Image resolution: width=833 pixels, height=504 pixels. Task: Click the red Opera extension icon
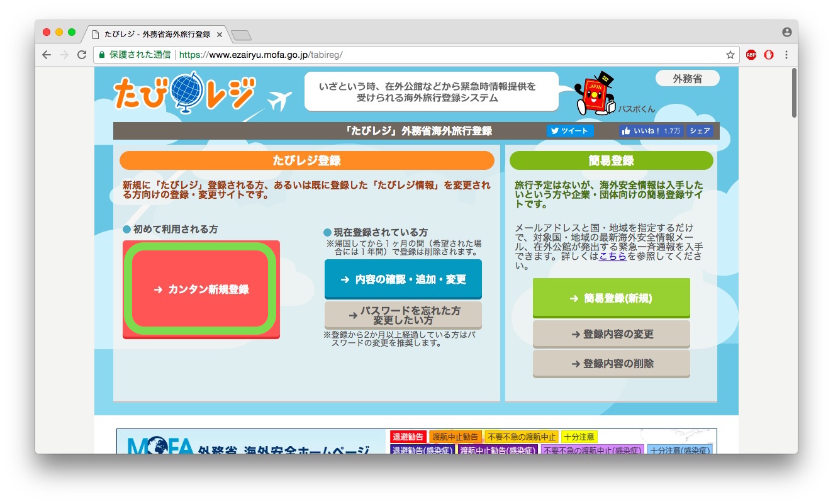768,55
